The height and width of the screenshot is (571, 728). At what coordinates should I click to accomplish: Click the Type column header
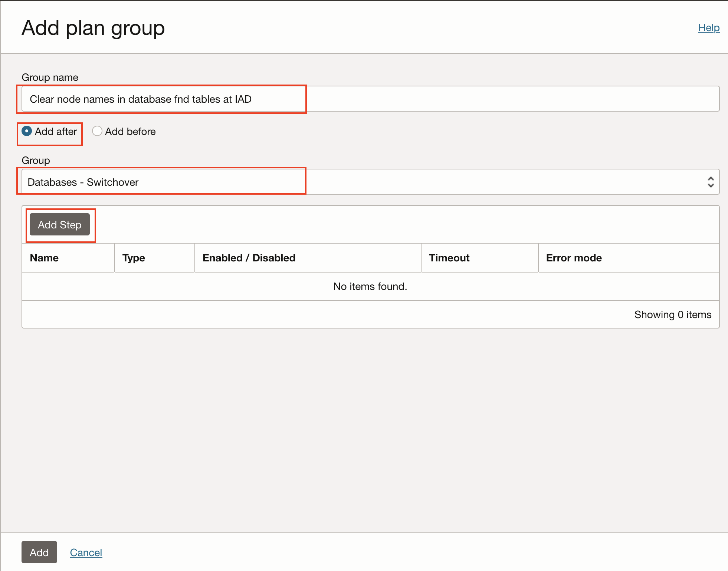click(x=134, y=258)
